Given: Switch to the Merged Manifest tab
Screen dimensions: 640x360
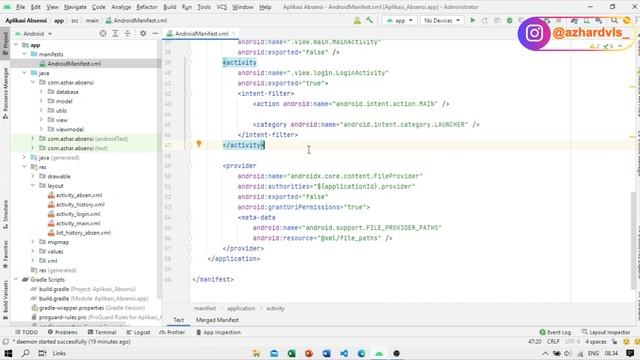Looking at the screenshot, I should 217,320.
